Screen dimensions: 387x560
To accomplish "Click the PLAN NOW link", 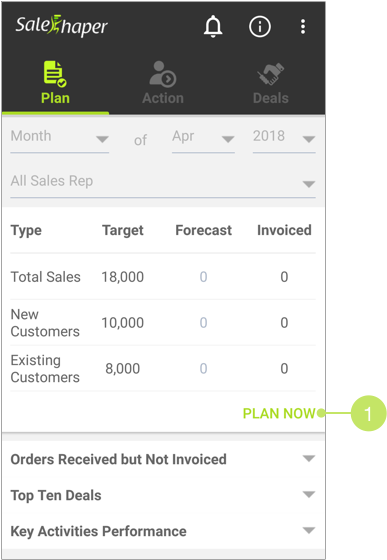I will 279,413.
